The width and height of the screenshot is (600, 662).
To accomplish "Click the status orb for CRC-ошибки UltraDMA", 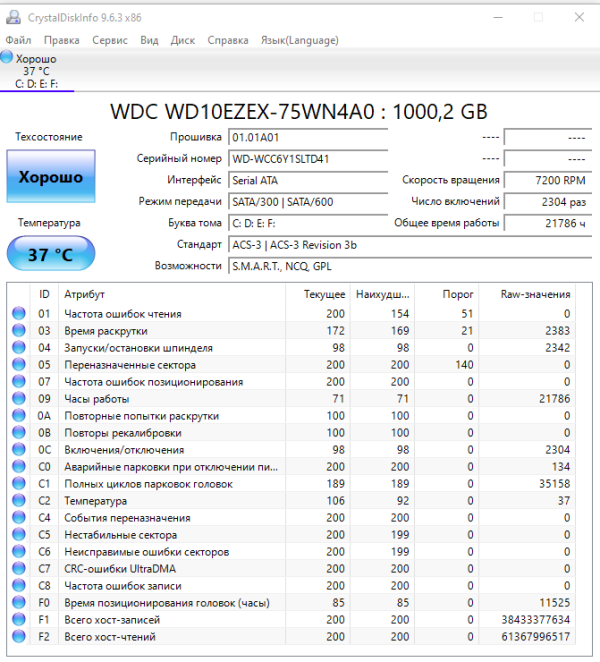I will point(19,569).
